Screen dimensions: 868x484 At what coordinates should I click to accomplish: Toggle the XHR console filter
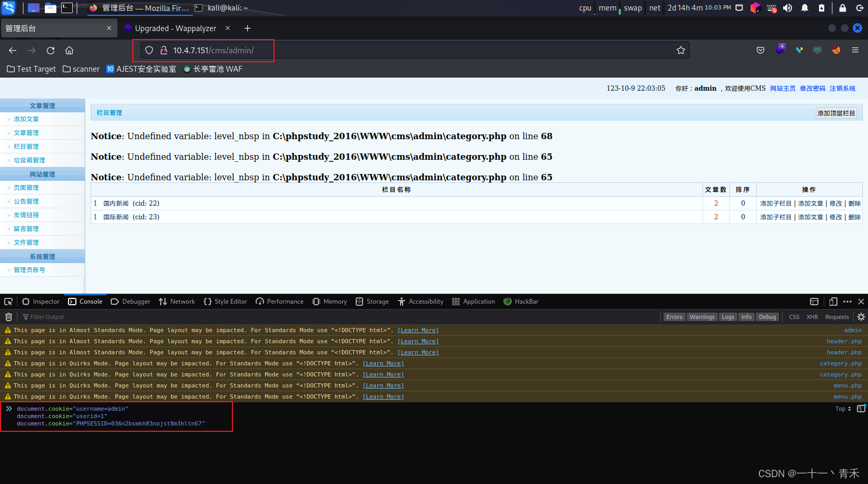pos(812,317)
